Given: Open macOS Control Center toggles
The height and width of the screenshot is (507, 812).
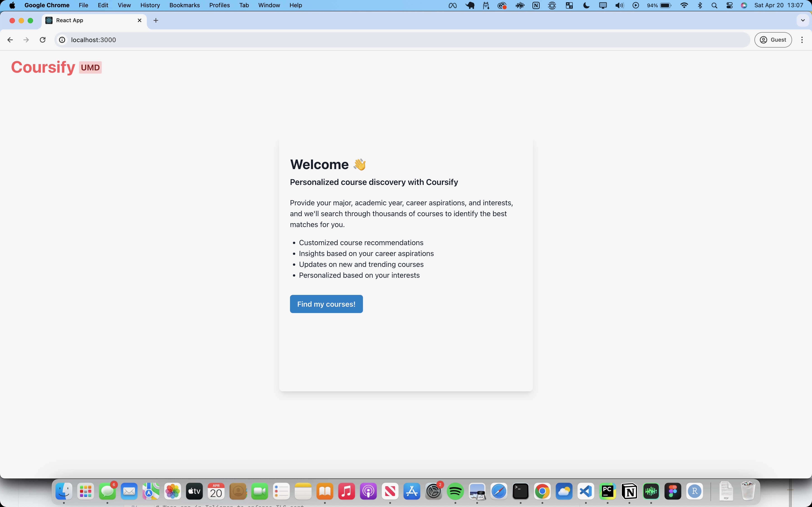Looking at the screenshot, I should [729, 5].
